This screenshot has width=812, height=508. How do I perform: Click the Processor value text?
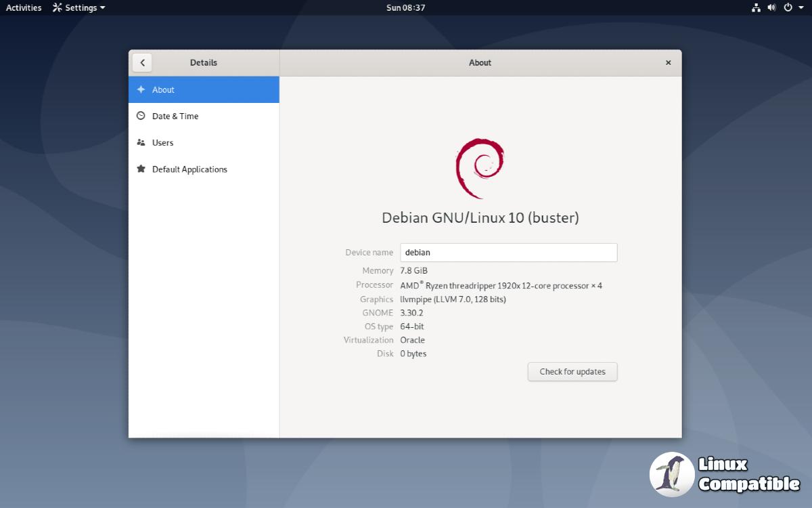click(x=501, y=286)
